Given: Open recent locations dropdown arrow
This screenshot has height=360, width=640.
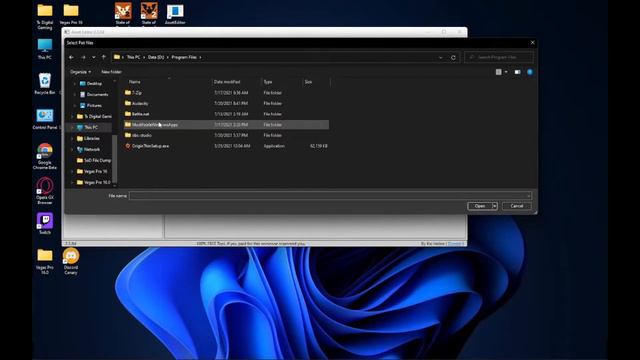Looking at the screenshot, I should pyautogui.click(x=94, y=58).
